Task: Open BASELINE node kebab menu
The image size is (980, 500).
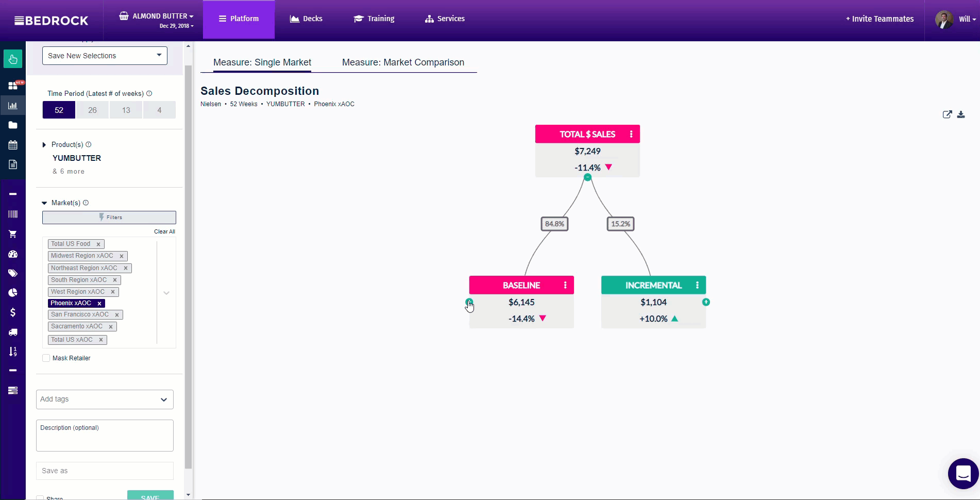Action: pyautogui.click(x=565, y=285)
